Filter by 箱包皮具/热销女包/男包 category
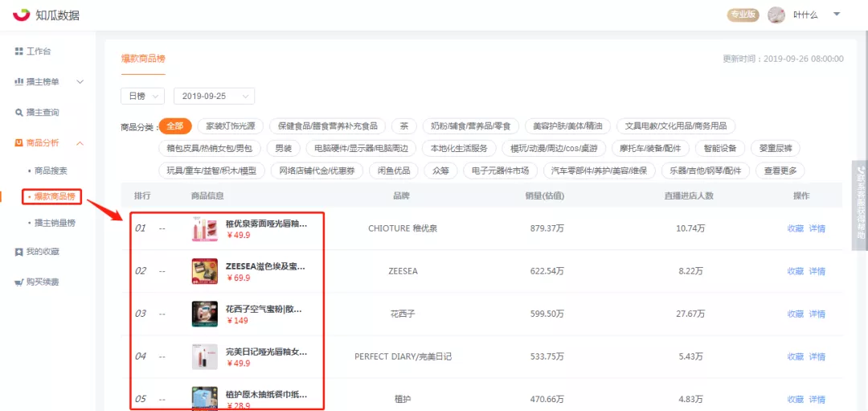 coord(209,149)
